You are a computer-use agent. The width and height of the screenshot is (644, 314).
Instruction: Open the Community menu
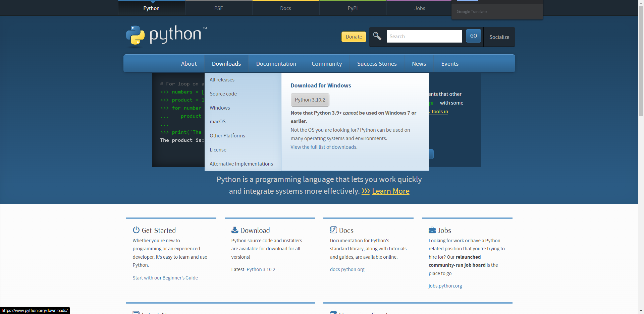coord(327,64)
